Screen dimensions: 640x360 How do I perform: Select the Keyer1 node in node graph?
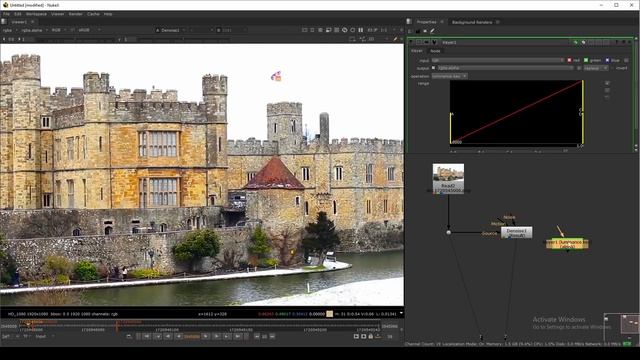(568, 244)
